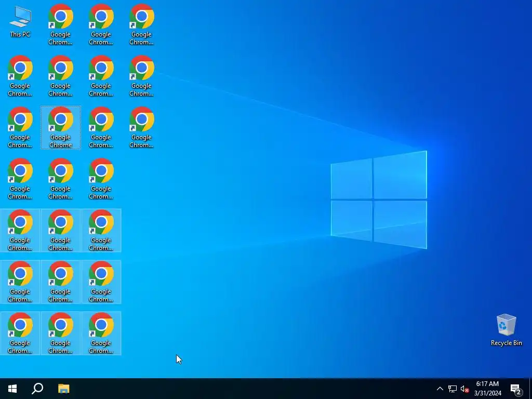Open the 6:17 AM clock and calendar
The width and height of the screenshot is (532, 399).
[x=487, y=389]
